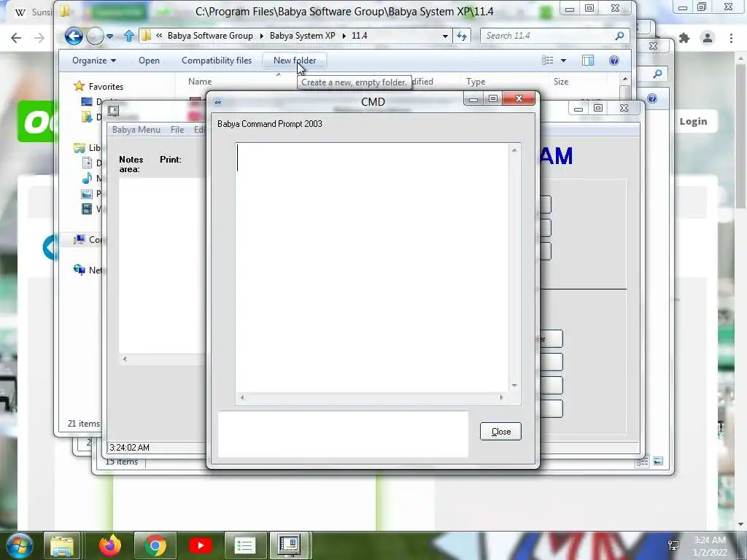Click the CMD window title bar icon

218,102
